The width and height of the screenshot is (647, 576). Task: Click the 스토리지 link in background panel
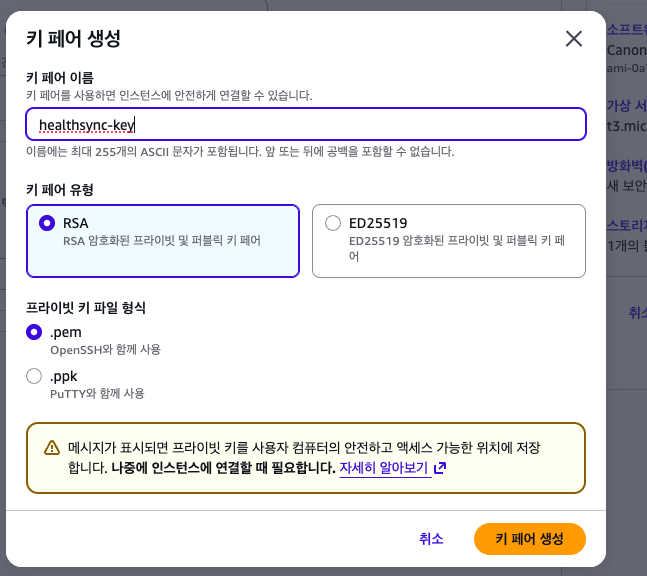click(x=626, y=226)
